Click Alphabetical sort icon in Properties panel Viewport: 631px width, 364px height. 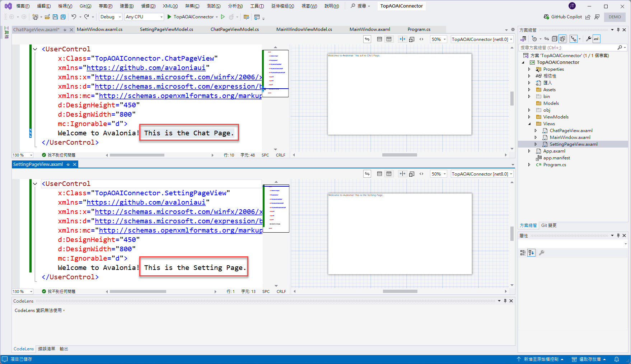tap(532, 253)
